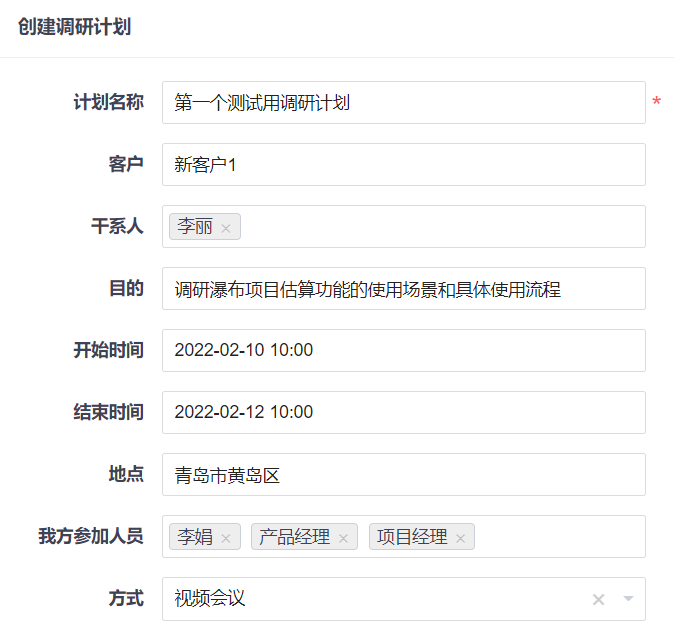
Task: Remove the 李丽 tag from 干系人
Action: pos(226,228)
